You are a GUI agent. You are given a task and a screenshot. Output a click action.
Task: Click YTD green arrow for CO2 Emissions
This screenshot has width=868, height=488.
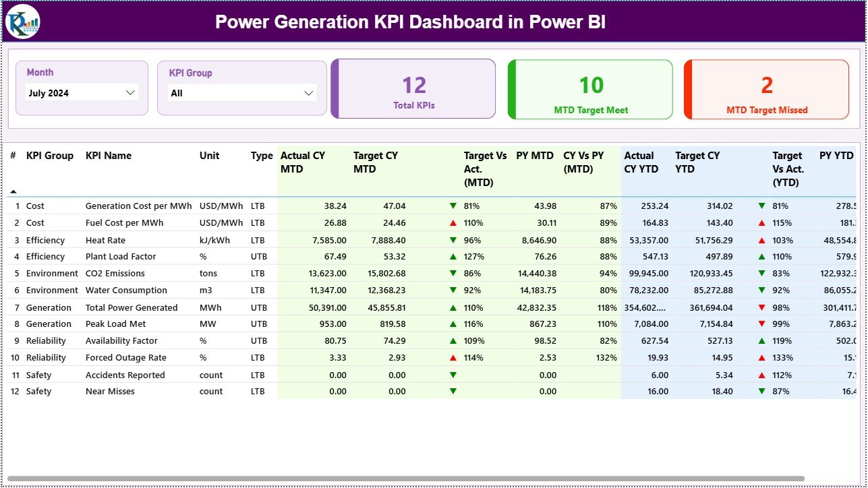[x=761, y=274]
